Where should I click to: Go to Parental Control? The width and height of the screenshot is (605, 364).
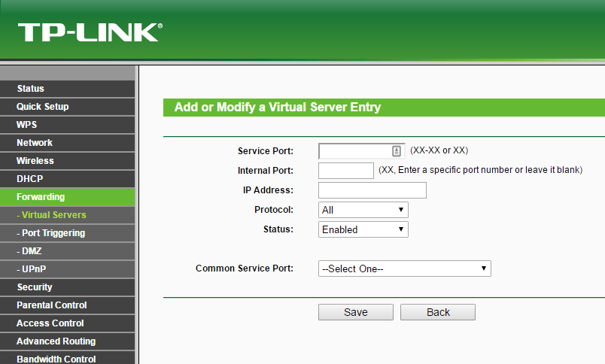coord(68,305)
